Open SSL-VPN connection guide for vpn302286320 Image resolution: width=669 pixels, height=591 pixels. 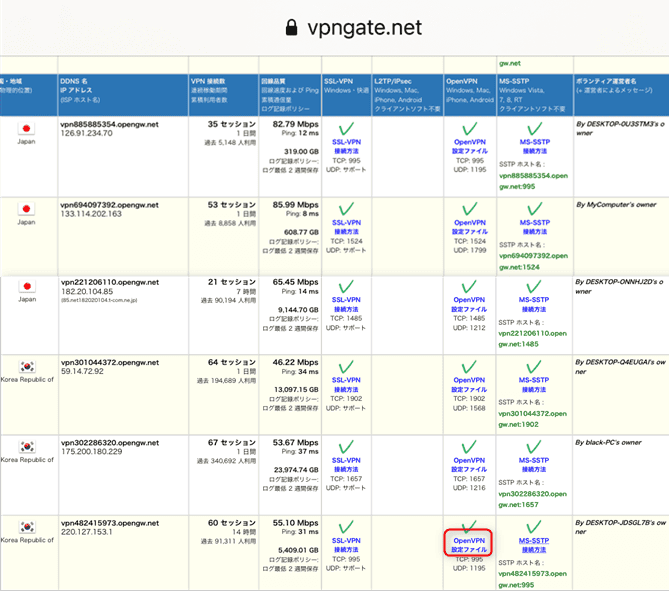[346, 465]
